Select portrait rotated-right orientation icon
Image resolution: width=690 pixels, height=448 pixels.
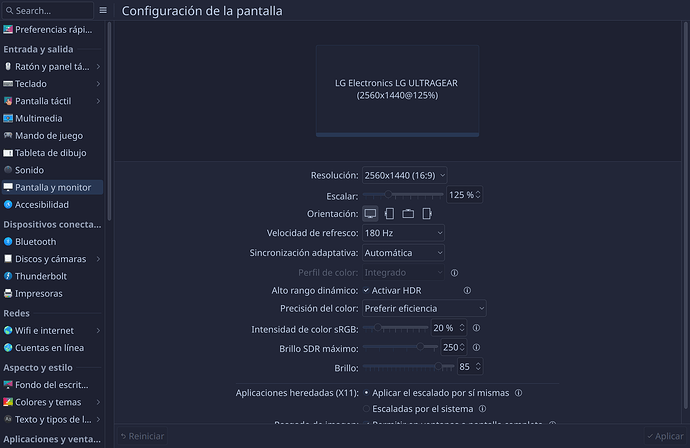pos(427,214)
